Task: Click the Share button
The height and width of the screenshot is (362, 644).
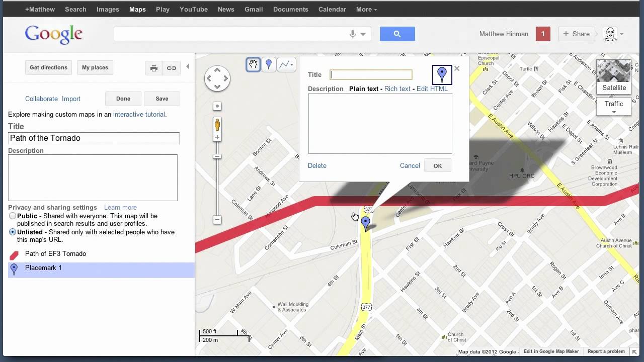Action: [576, 34]
